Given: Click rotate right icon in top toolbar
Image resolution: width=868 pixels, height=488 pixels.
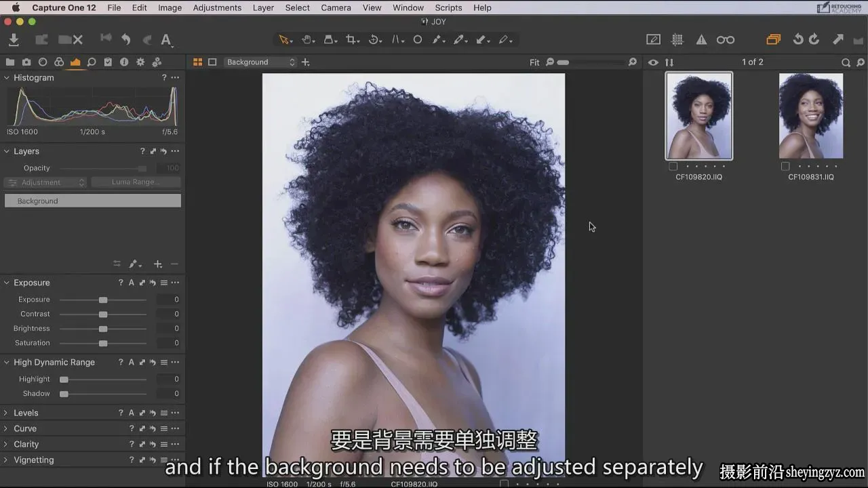Looking at the screenshot, I should pyautogui.click(x=814, y=40).
